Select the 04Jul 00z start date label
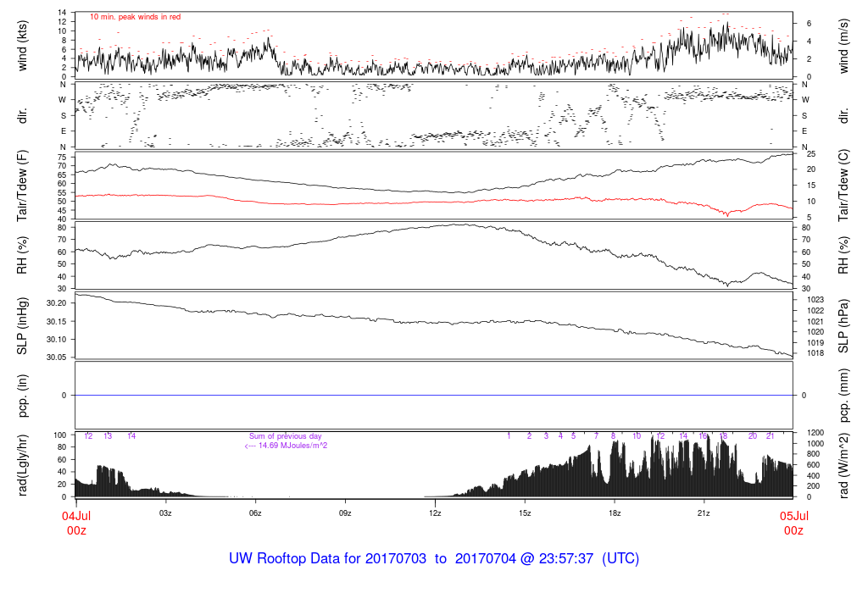 coord(76,524)
